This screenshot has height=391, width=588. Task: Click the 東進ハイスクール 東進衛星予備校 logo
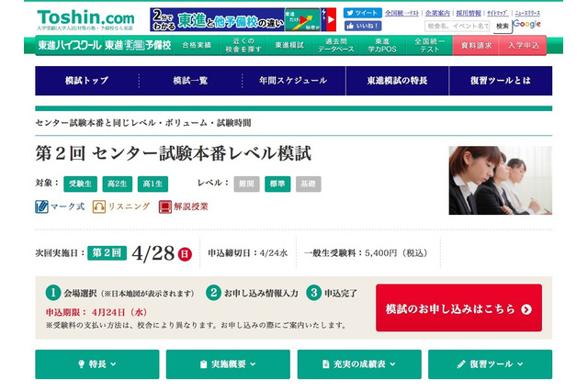coord(105,45)
